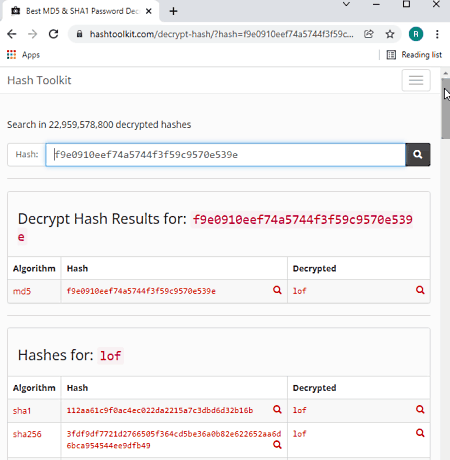Click the Decrypted header in first table
Screen dimensions: 450x460
pos(314,269)
